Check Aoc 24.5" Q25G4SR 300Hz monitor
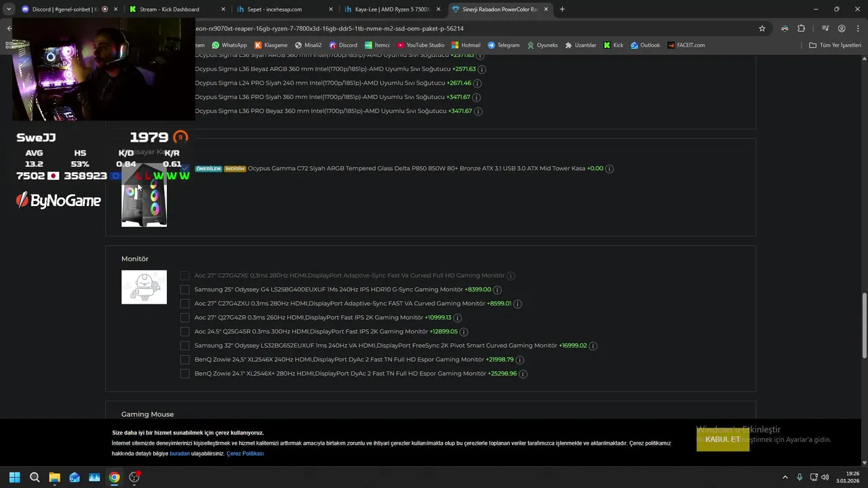Image resolution: width=868 pixels, height=488 pixels. pos(184,331)
